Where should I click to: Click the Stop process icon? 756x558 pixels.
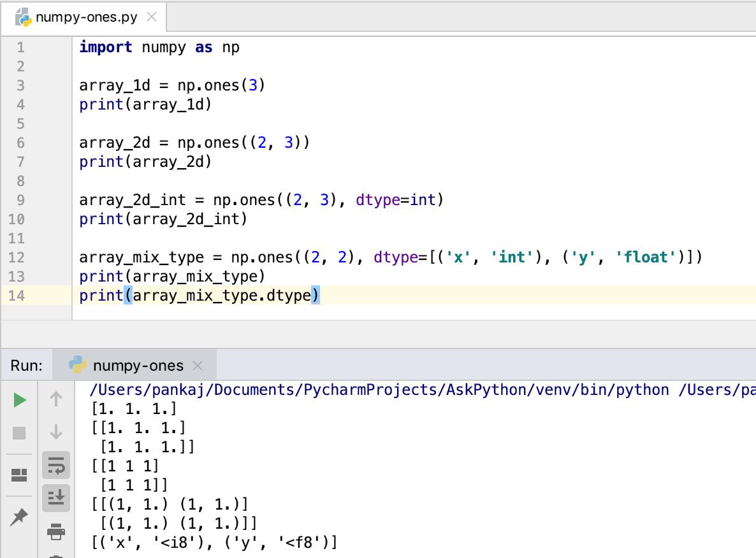pos(19,431)
